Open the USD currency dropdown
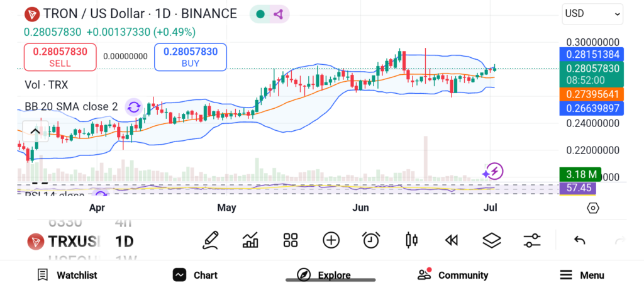The width and height of the screenshot is (644, 290). click(592, 14)
